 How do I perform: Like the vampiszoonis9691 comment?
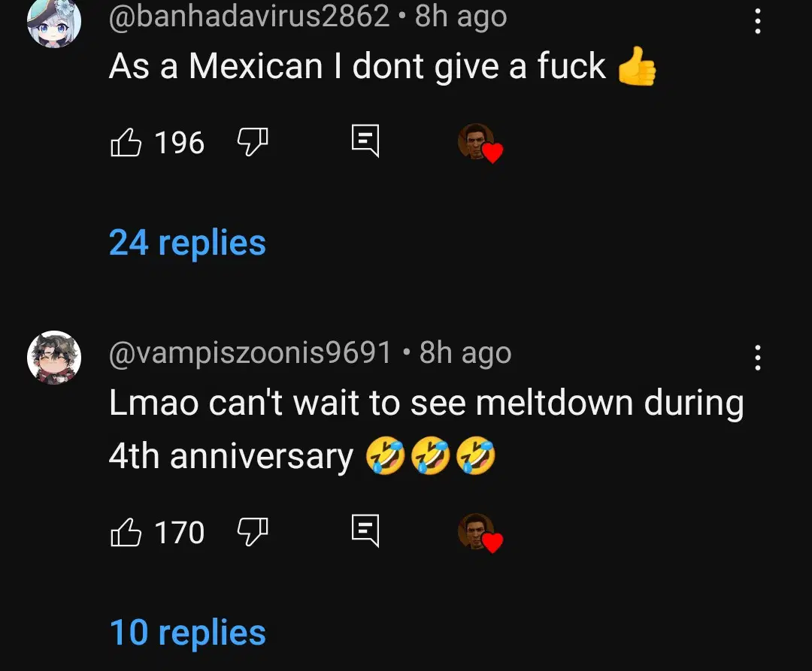(x=126, y=532)
